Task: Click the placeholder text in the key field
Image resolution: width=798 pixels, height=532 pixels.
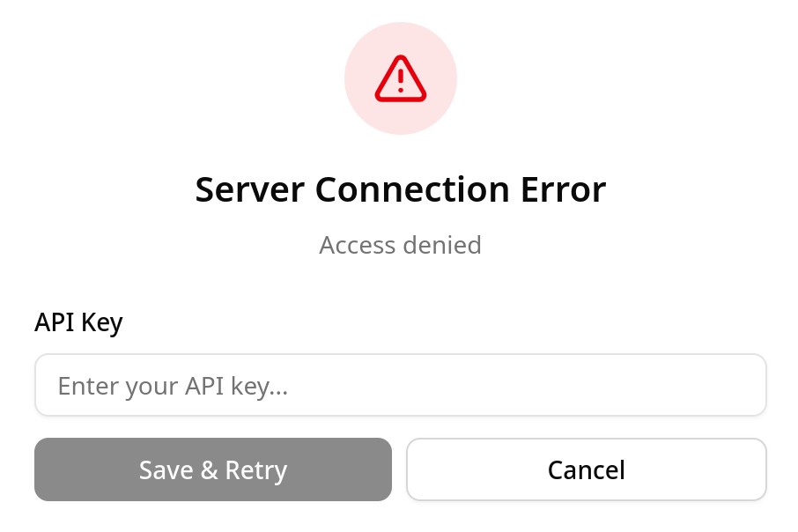Action: (x=174, y=386)
